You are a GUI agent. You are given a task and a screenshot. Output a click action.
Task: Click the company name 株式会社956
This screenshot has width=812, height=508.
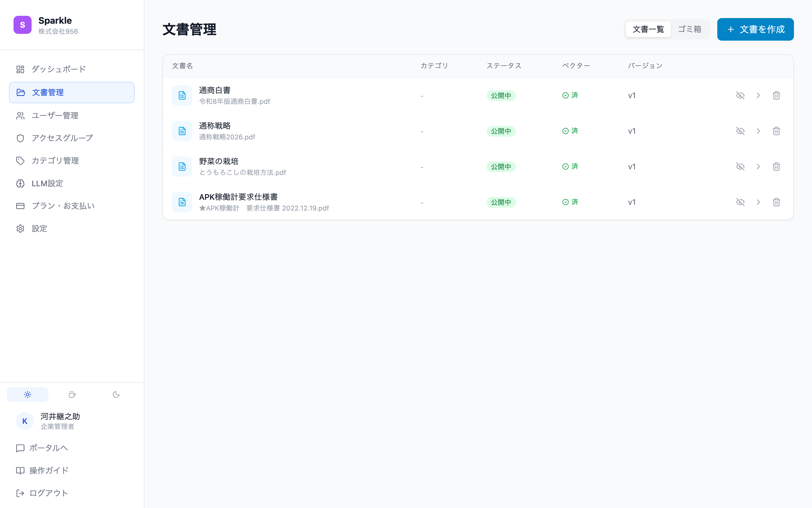[58, 32]
